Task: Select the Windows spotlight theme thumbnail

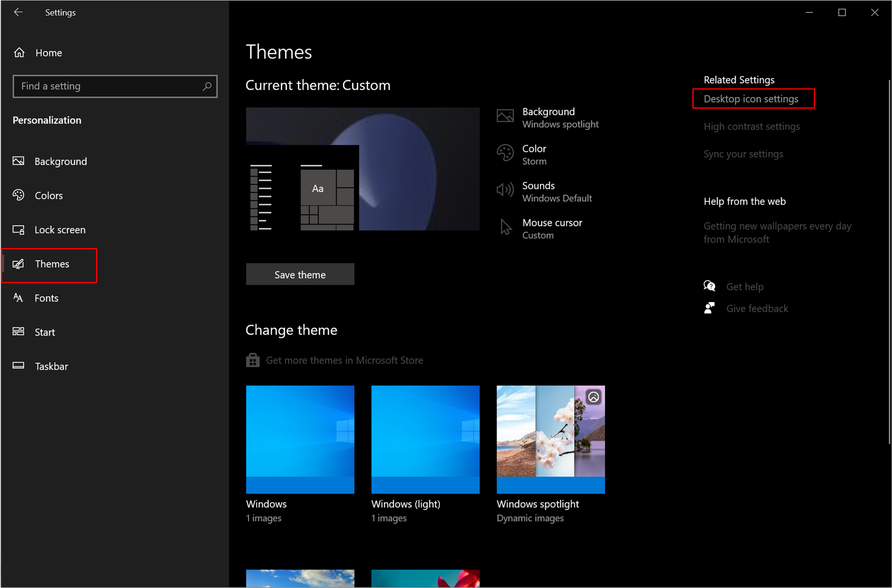Action: [x=551, y=440]
